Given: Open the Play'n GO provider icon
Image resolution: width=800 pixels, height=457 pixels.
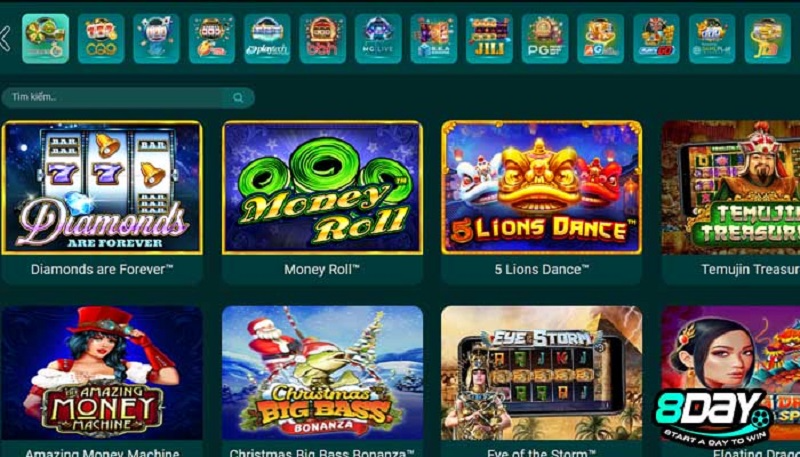Looking at the screenshot, I should (x=657, y=38).
